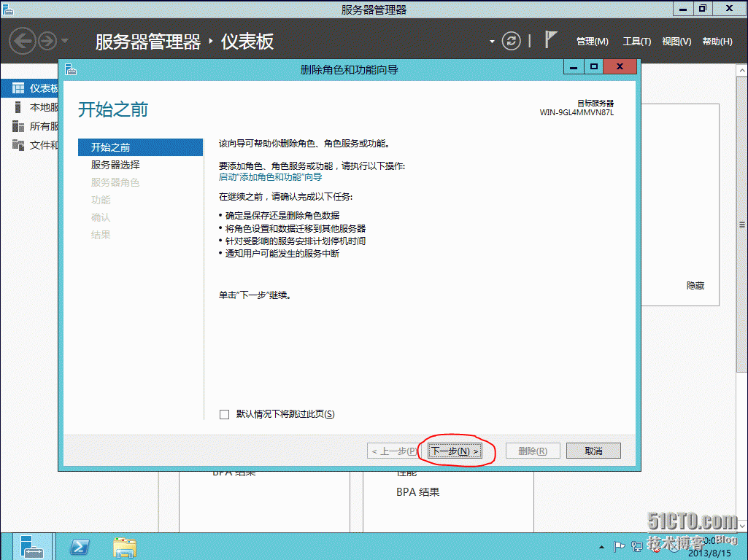
Task: Click the forward navigation arrow in Server Manager
Action: click(x=47, y=41)
